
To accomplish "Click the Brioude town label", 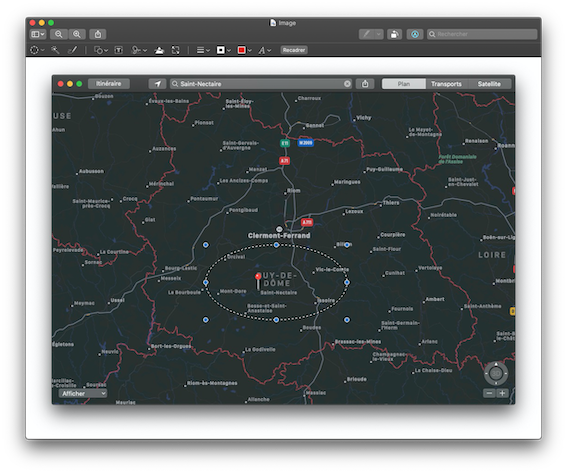I will coord(357,379).
